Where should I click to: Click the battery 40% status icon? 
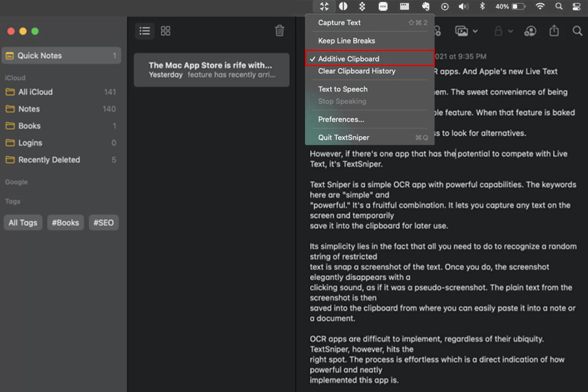point(510,6)
